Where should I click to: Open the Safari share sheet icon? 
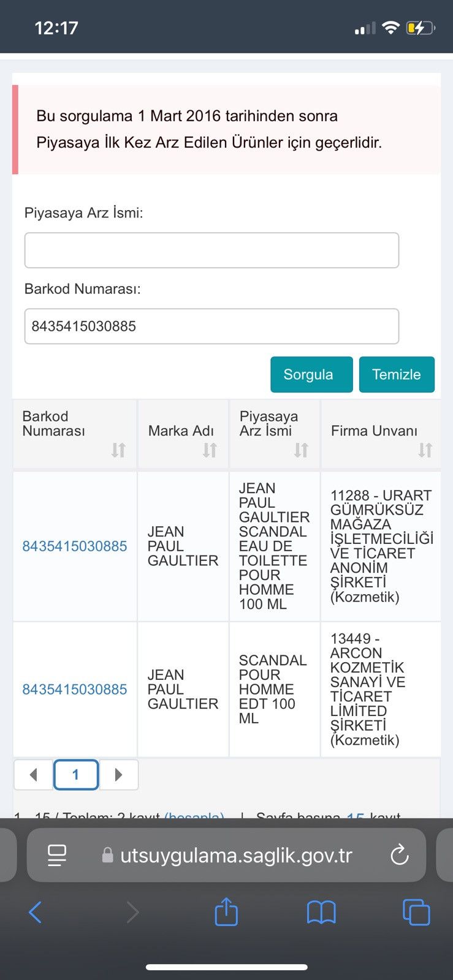[226, 911]
